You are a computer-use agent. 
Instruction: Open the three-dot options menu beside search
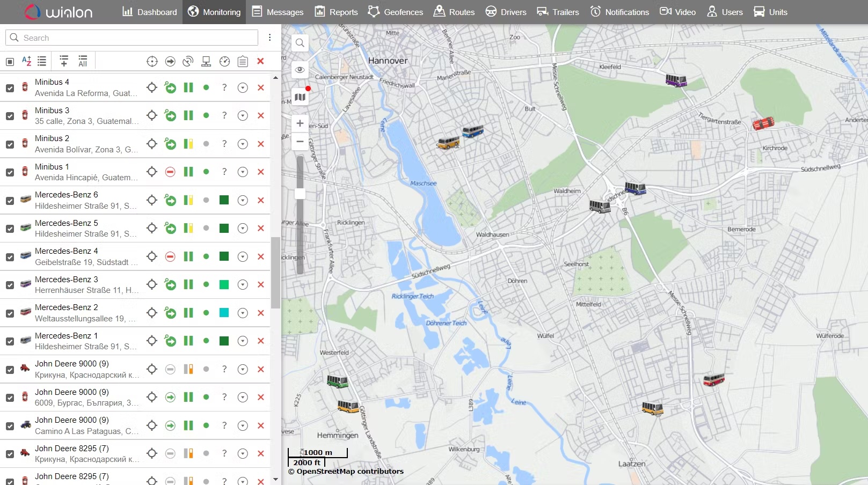(x=269, y=38)
